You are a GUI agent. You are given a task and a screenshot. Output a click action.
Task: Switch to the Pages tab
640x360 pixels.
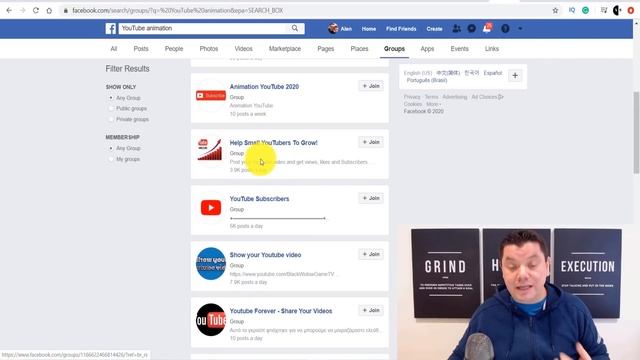pyautogui.click(x=326, y=49)
